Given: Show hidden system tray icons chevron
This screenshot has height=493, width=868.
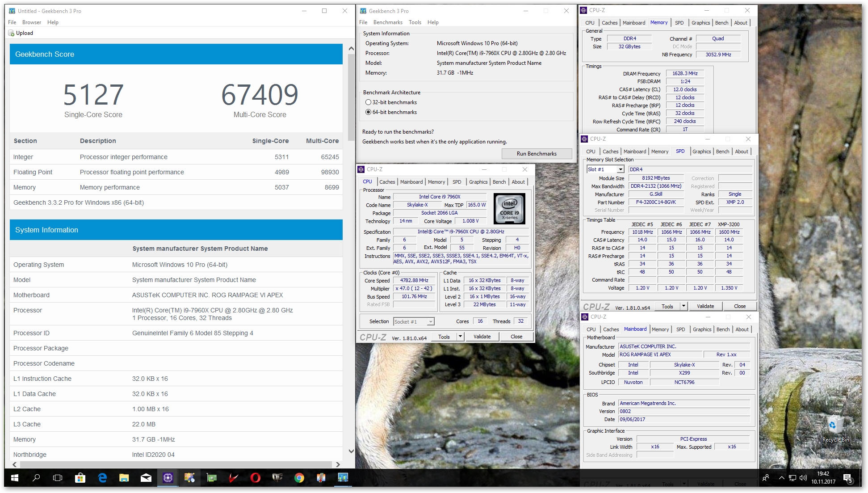Looking at the screenshot, I should (781, 478).
